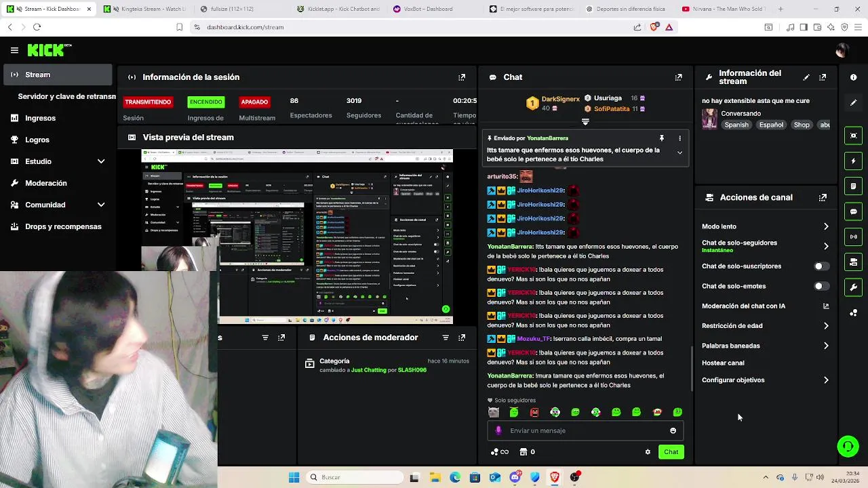Click the Español tag chip
The height and width of the screenshot is (488, 868).
coord(771,125)
